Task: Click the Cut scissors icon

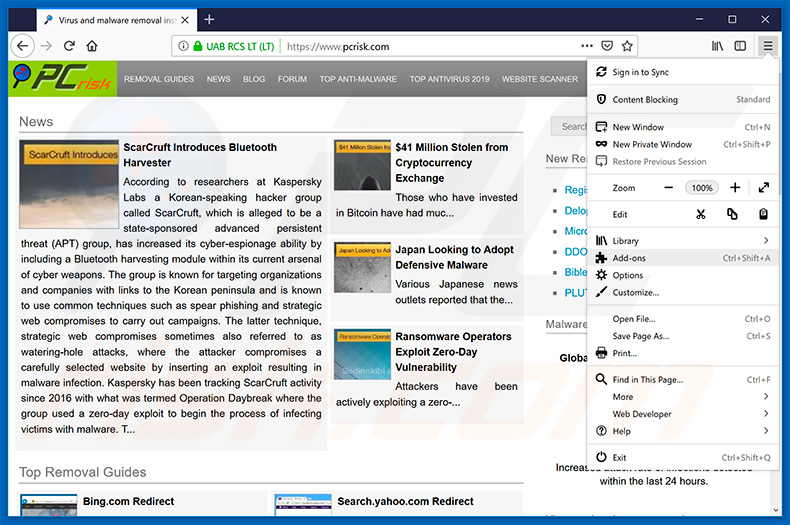Action: tap(700, 214)
